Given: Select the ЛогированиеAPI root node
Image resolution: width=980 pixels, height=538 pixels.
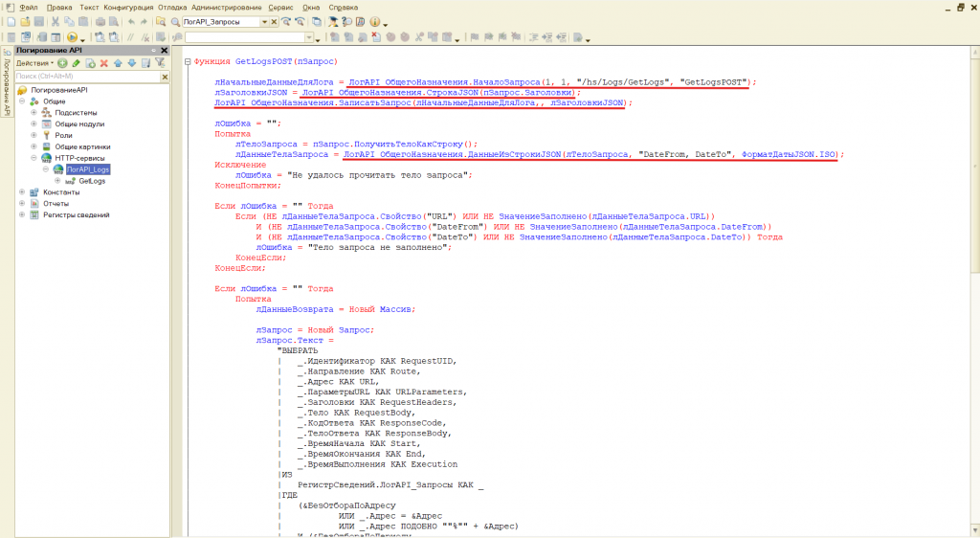Looking at the screenshot, I should (x=59, y=90).
